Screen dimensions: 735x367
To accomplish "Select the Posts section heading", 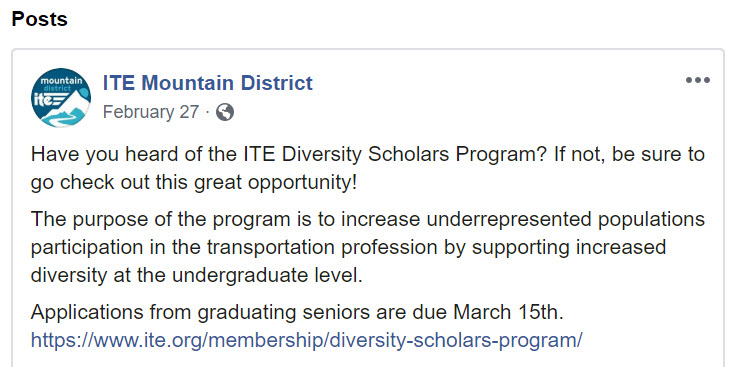I will [x=39, y=19].
